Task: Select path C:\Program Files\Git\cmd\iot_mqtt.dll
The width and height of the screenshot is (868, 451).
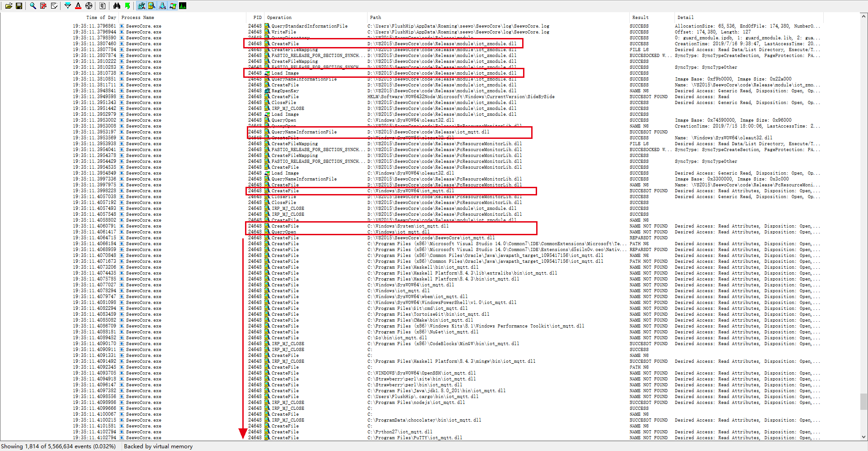Action: [417, 309]
